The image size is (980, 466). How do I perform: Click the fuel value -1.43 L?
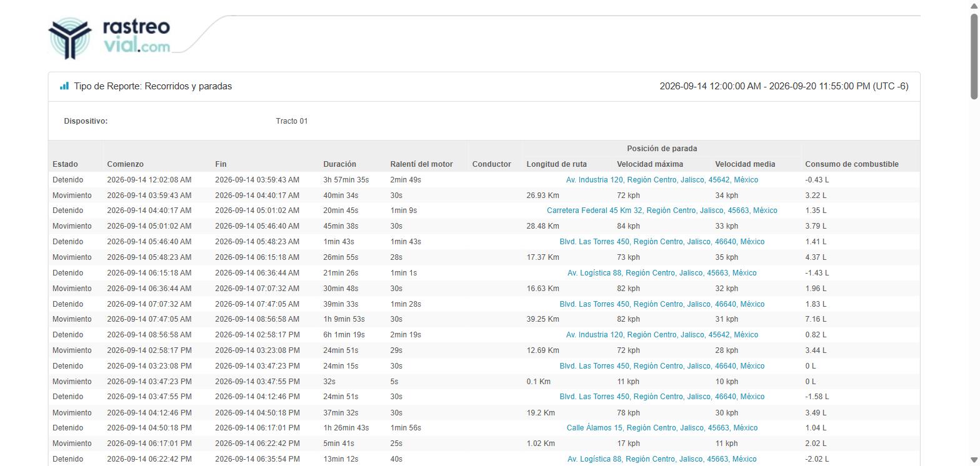(817, 273)
